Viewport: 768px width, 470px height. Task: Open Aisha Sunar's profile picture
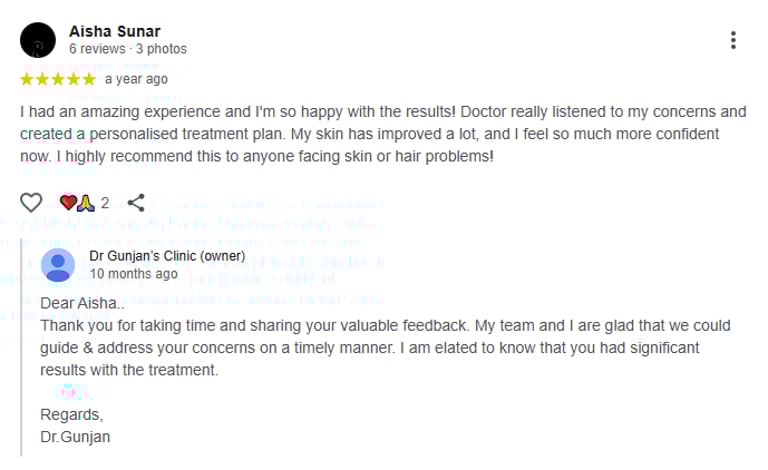click(38, 40)
